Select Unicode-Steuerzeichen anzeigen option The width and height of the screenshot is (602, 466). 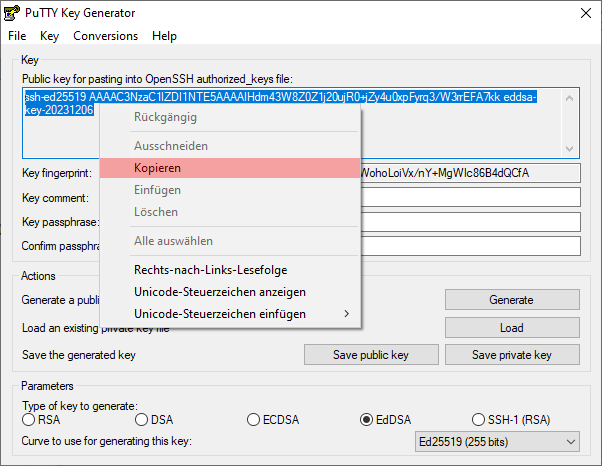230,292
